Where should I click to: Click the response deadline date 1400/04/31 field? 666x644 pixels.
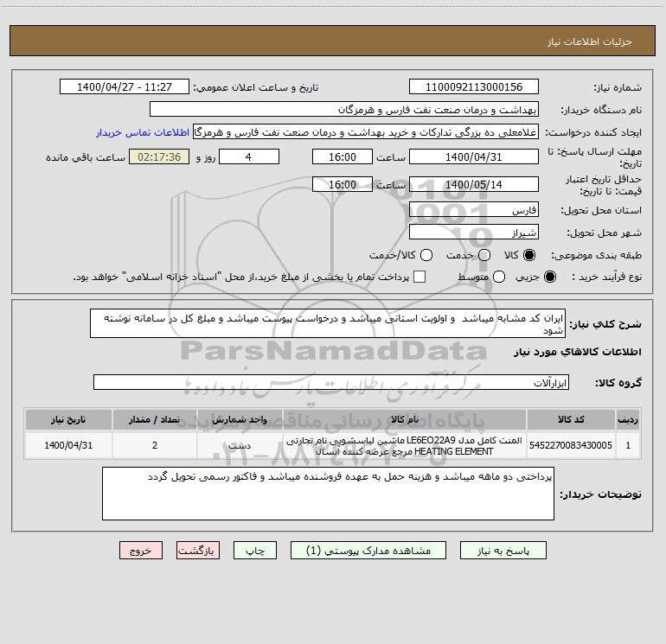point(474,156)
